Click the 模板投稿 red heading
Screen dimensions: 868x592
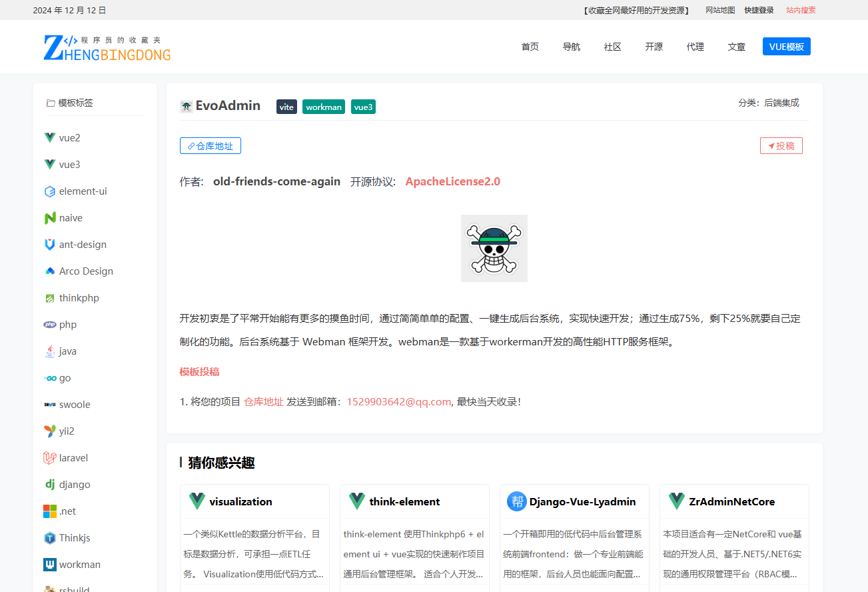pos(199,371)
